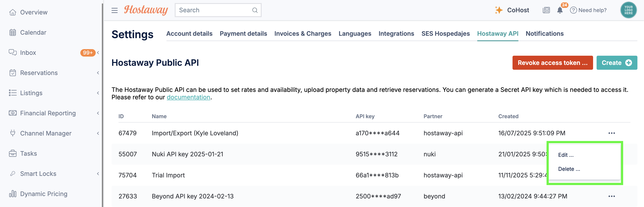Open actions menu for Beyond API key row

tap(612, 196)
